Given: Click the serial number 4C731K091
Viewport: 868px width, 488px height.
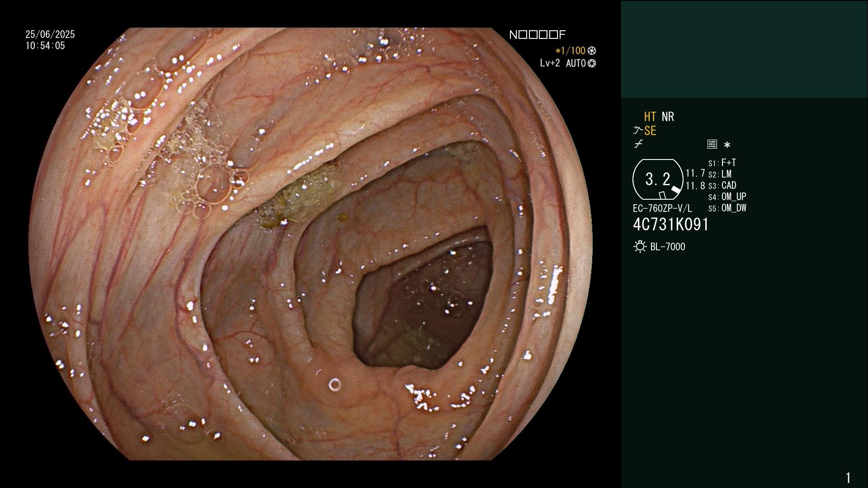Looking at the screenshot, I should coord(671,225).
